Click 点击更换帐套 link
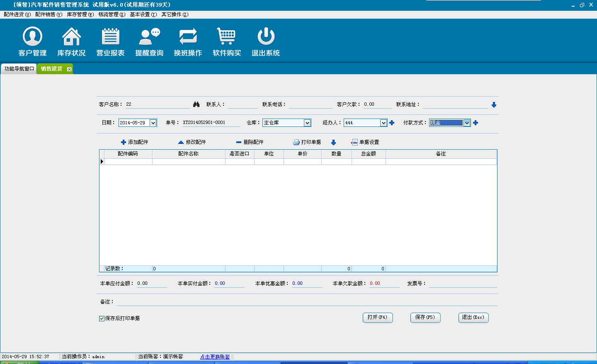This screenshot has width=597, height=364. pyautogui.click(x=215, y=357)
